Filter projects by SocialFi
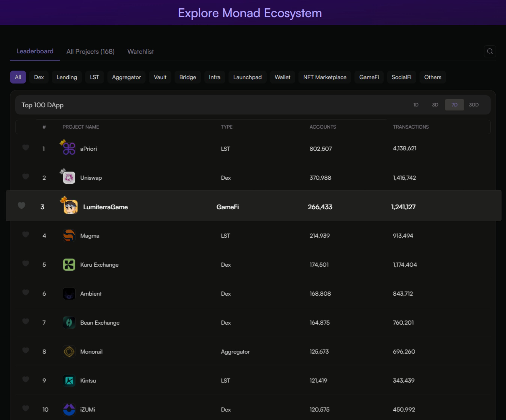Image resolution: width=506 pixels, height=420 pixels. coord(401,77)
